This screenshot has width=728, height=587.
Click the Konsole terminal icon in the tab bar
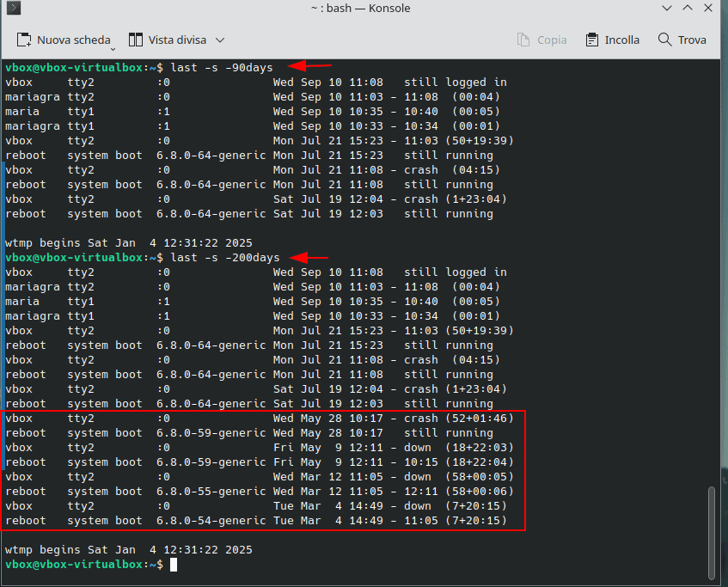12,8
